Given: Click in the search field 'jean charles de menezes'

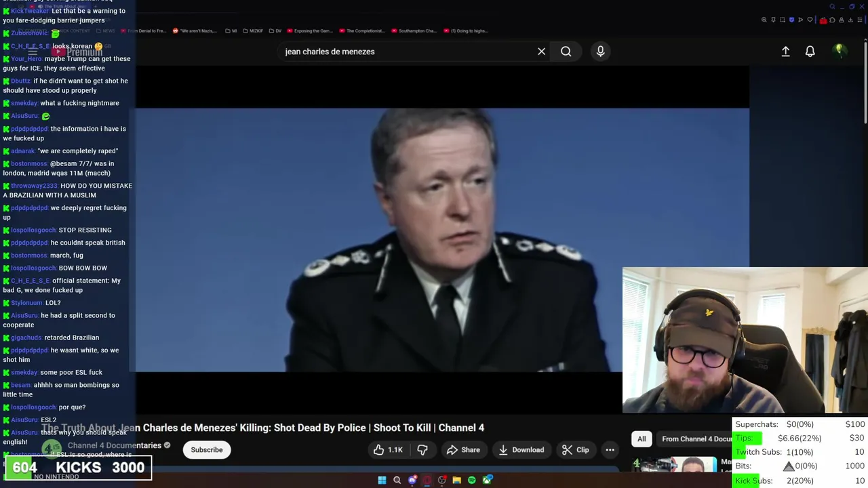Looking at the screenshot, I should (x=407, y=52).
